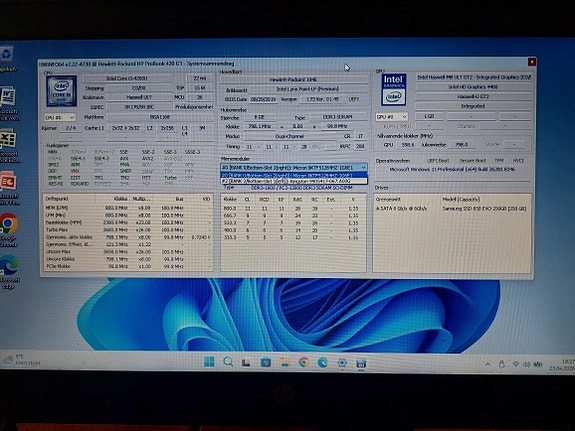The width and height of the screenshot is (575, 431).
Task: Open Google Chrome desktop shortcut
Action: (x=8, y=230)
